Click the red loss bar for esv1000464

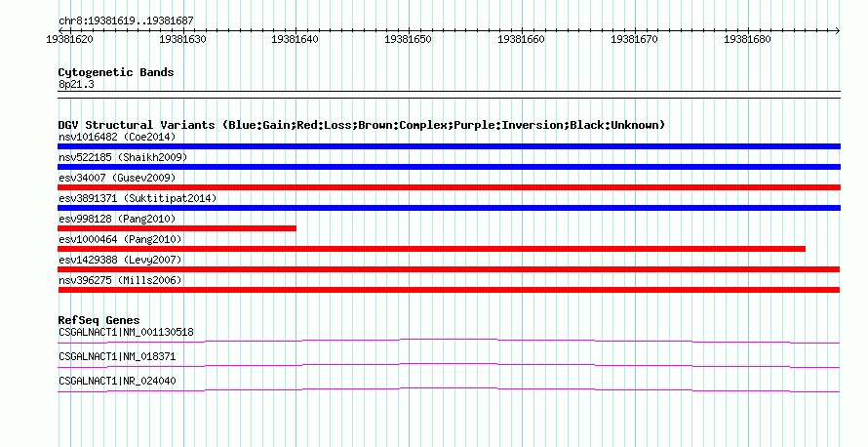[431, 249]
